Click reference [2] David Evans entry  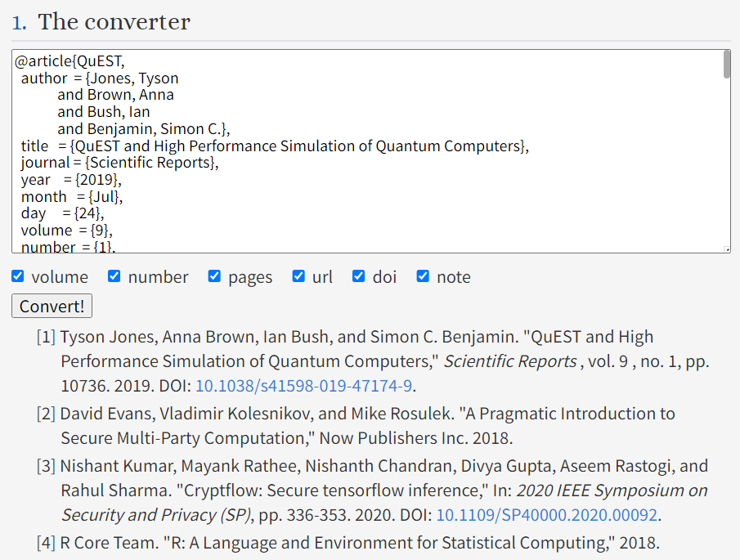(x=356, y=426)
